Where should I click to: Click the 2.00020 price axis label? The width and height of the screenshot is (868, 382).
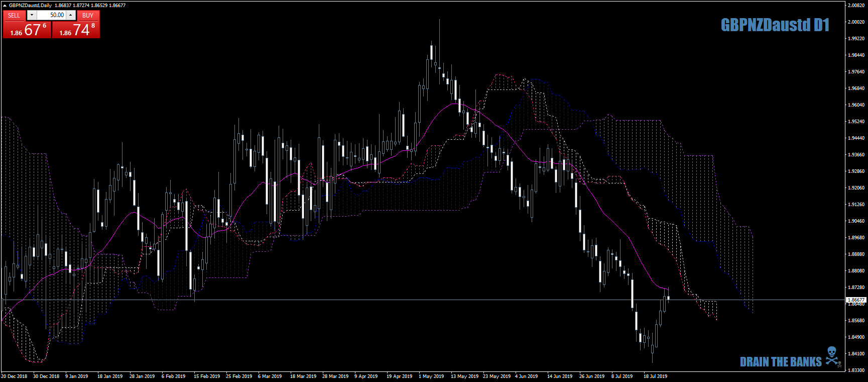coord(856,22)
